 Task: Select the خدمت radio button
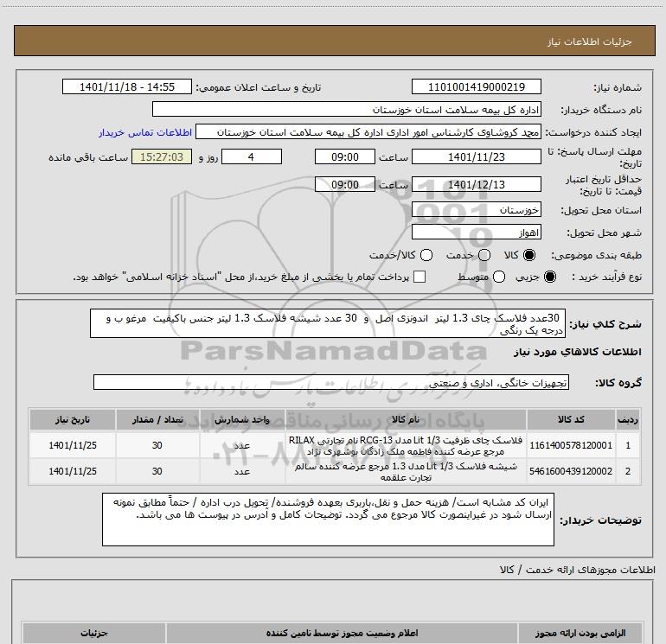[x=484, y=255]
